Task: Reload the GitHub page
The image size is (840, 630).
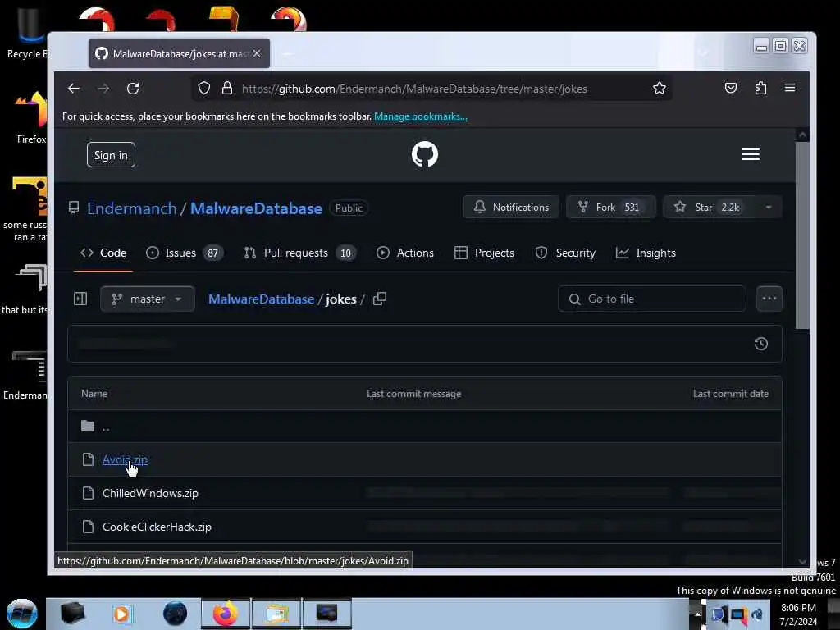Action: 133,89
